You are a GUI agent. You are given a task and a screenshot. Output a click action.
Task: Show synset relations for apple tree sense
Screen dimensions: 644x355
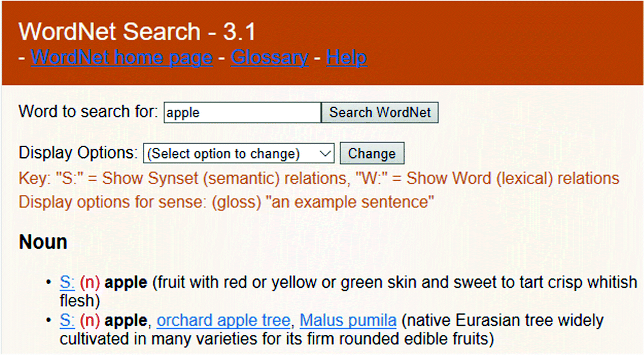point(67,320)
